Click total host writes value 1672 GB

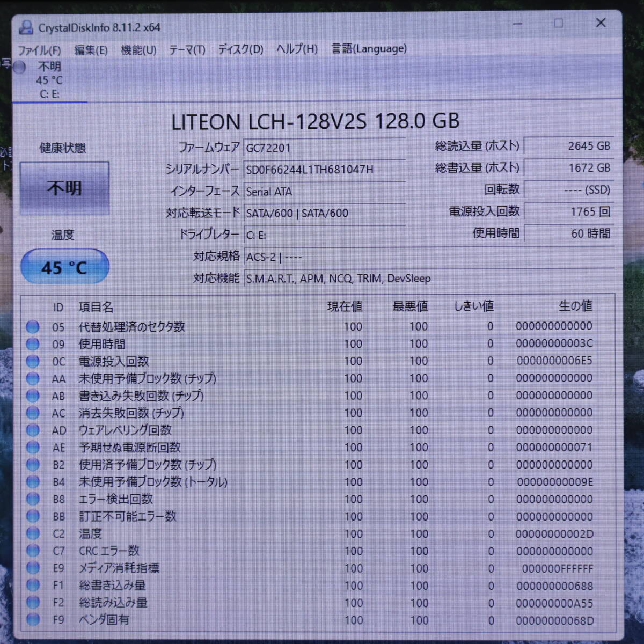569,168
